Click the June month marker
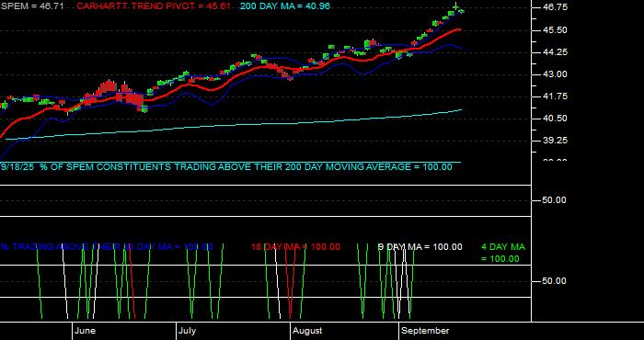Image resolution: width=644 pixels, height=340 pixels. [85, 331]
